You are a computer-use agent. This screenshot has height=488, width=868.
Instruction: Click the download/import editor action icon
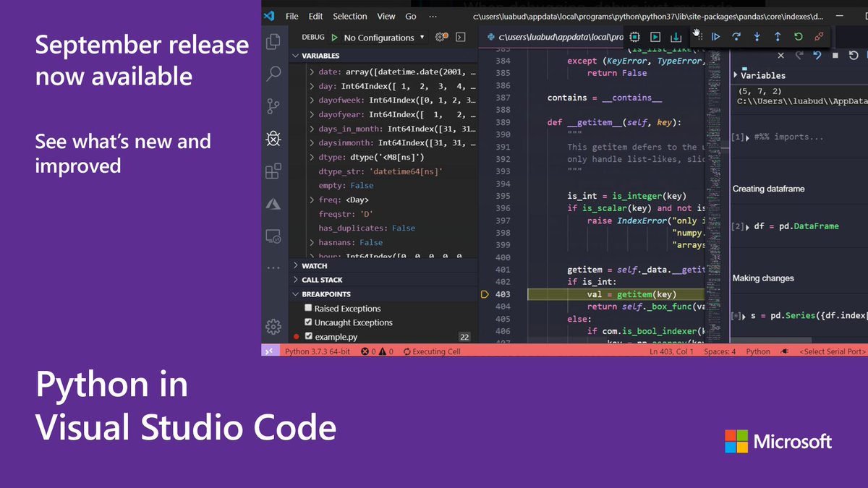(x=676, y=36)
